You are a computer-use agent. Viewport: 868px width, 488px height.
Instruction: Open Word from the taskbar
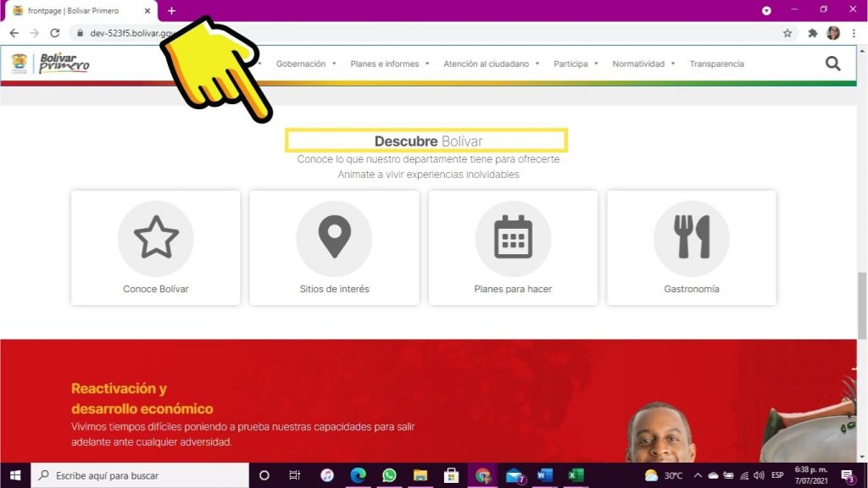click(545, 475)
